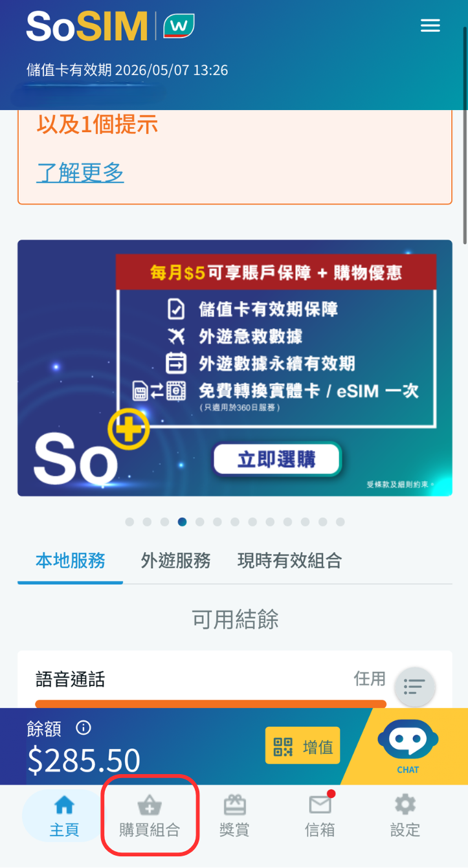
Task: Open the hamburger menu at top right
Action: [x=430, y=26]
